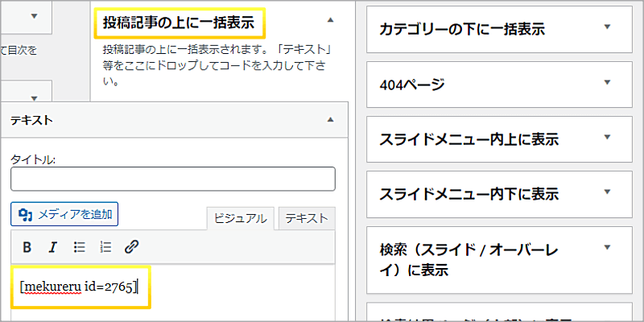Expand the スライドメニュー内上に表示 widget area

tap(608, 137)
